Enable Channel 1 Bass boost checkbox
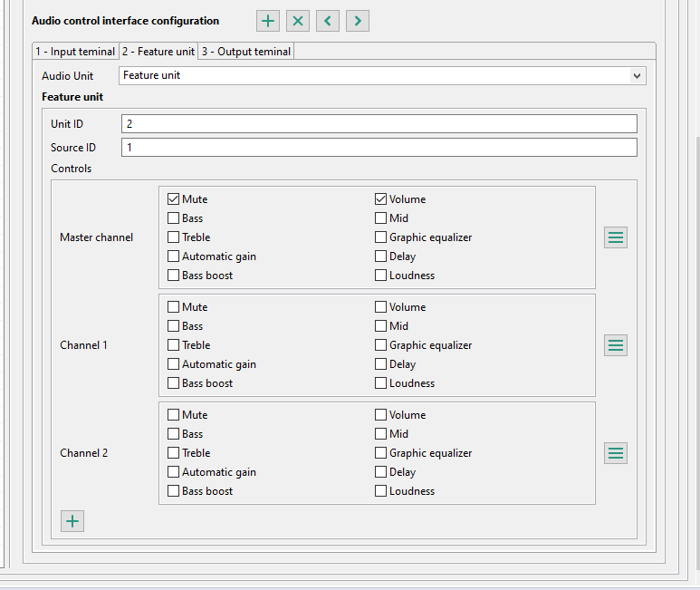This screenshot has height=590, width=700. (173, 383)
